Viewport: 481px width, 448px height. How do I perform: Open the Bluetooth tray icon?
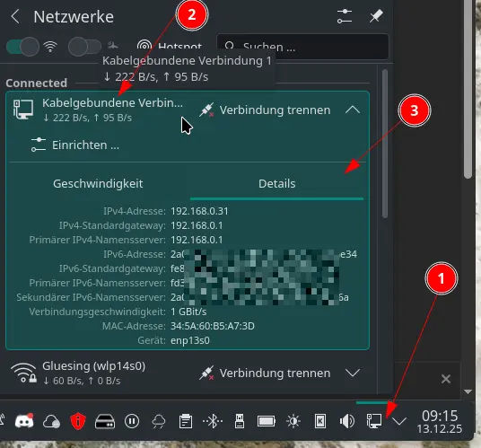tap(213, 421)
